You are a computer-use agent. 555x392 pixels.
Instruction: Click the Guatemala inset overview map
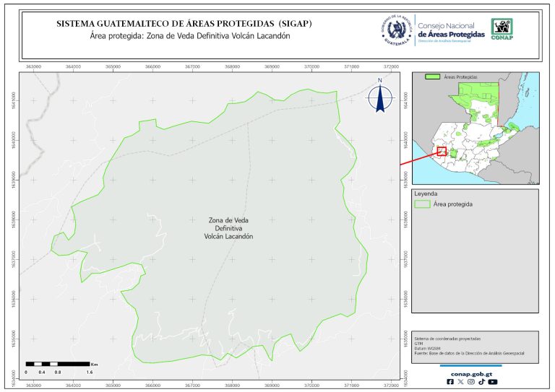click(476, 126)
